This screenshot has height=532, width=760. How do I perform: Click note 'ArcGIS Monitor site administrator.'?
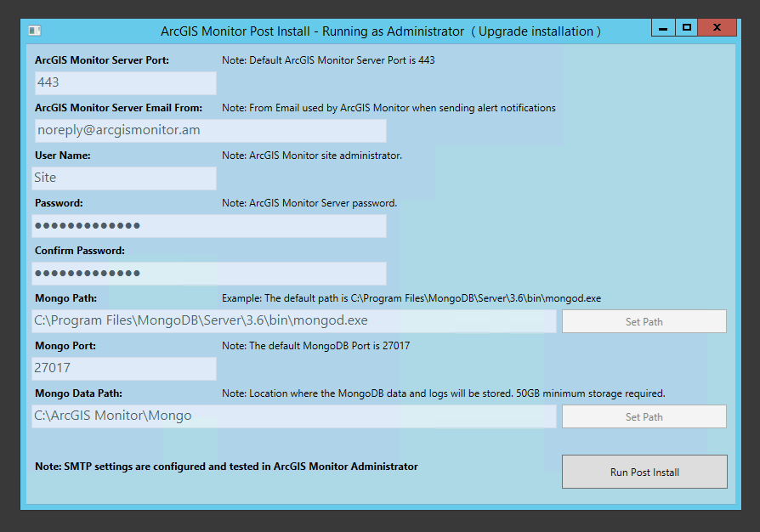point(312,156)
